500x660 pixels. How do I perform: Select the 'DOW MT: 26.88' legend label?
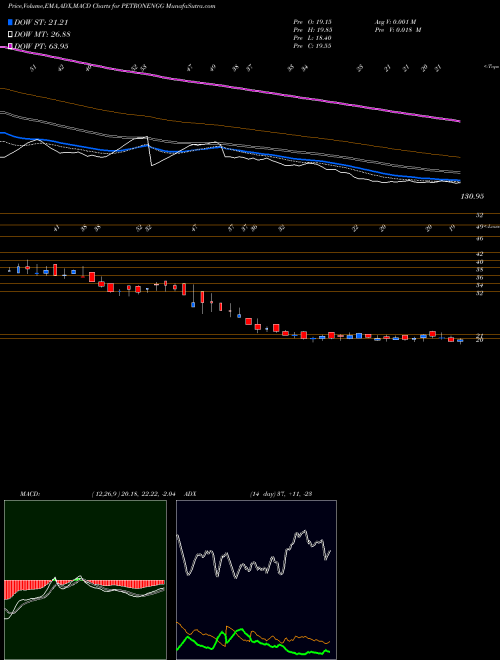[x=42, y=34]
